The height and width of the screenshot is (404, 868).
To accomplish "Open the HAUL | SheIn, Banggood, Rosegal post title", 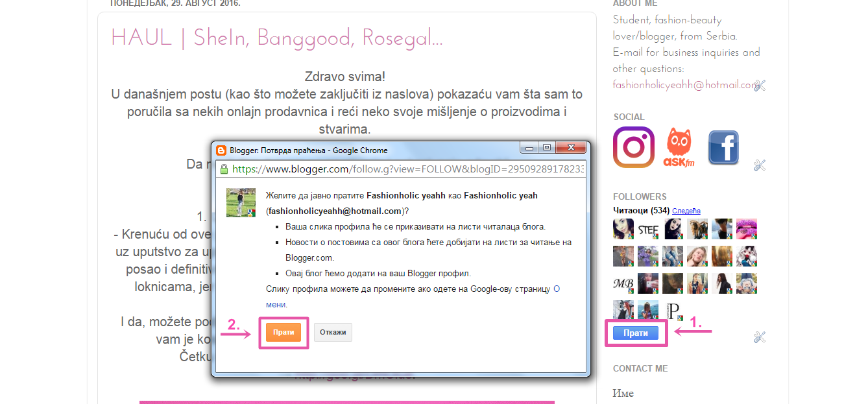I will tap(277, 38).
